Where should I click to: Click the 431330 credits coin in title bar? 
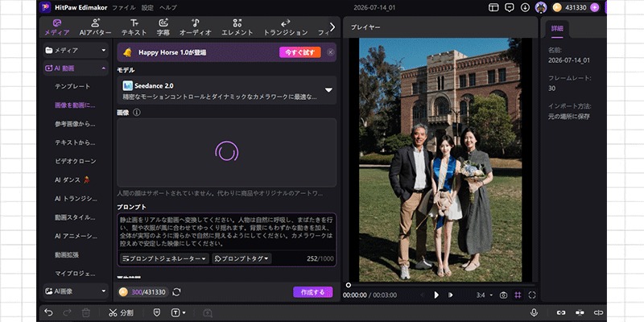click(557, 7)
